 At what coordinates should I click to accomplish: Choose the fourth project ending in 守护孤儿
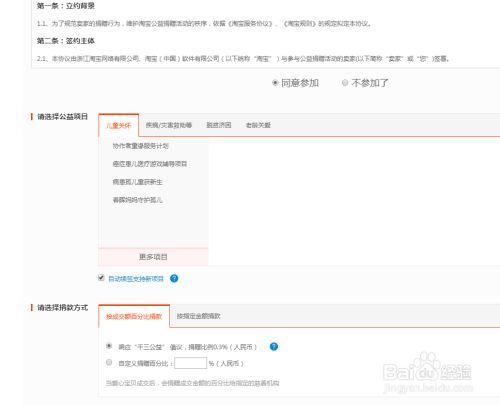click(137, 200)
